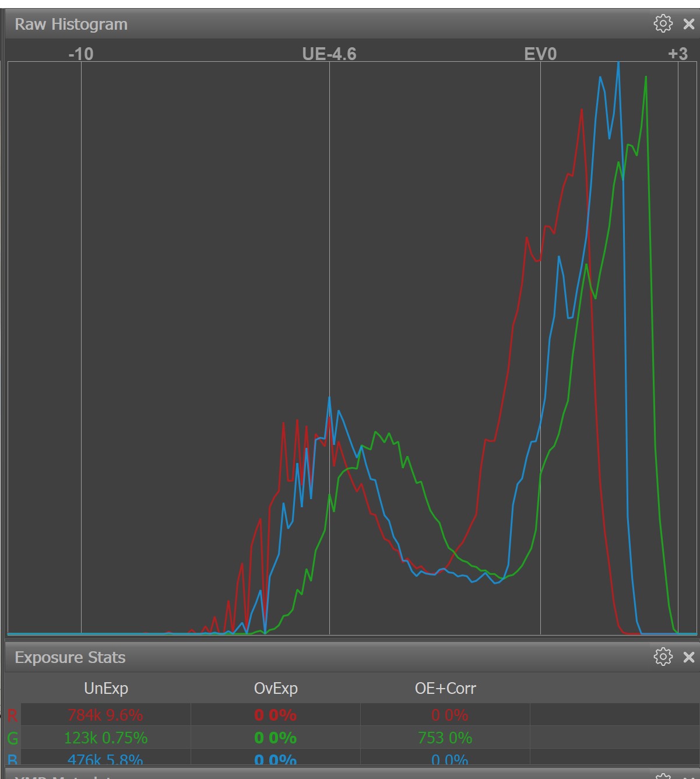The width and height of the screenshot is (700, 779).
Task: Close the Exposure Stats panel
Action: [689, 657]
